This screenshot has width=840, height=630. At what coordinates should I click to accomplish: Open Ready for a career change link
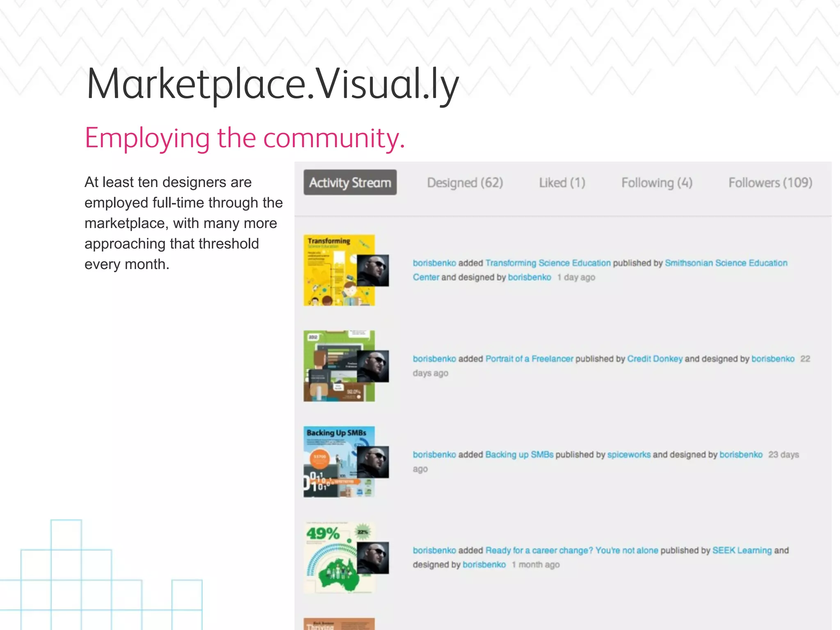pyautogui.click(x=572, y=550)
